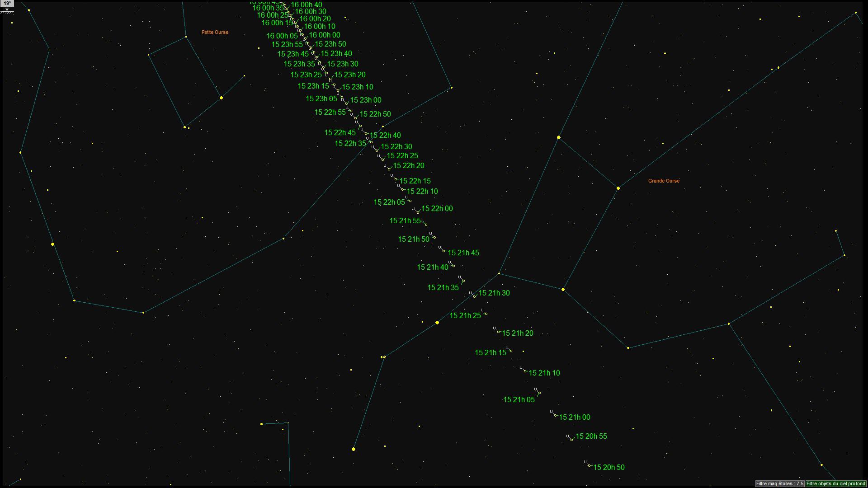This screenshot has height=488, width=868.
Task: Click the trajectory label 15 22h 50
Action: click(x=375, y=114)
